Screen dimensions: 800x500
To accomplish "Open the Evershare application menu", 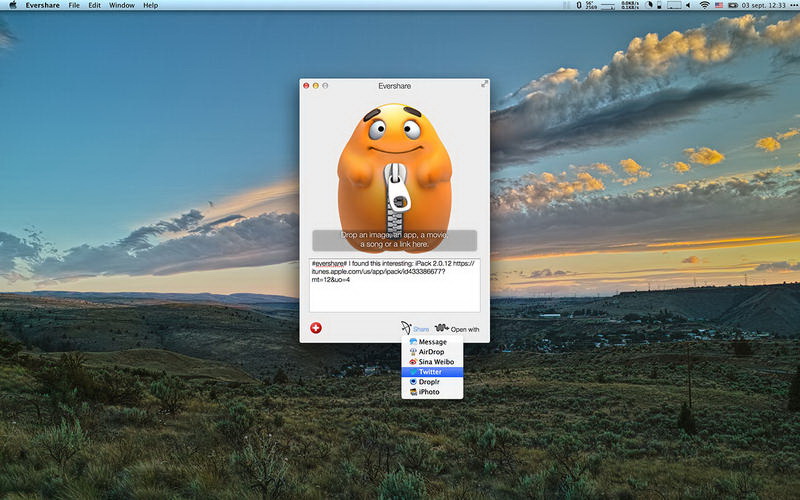I will [x=39, y=5].
